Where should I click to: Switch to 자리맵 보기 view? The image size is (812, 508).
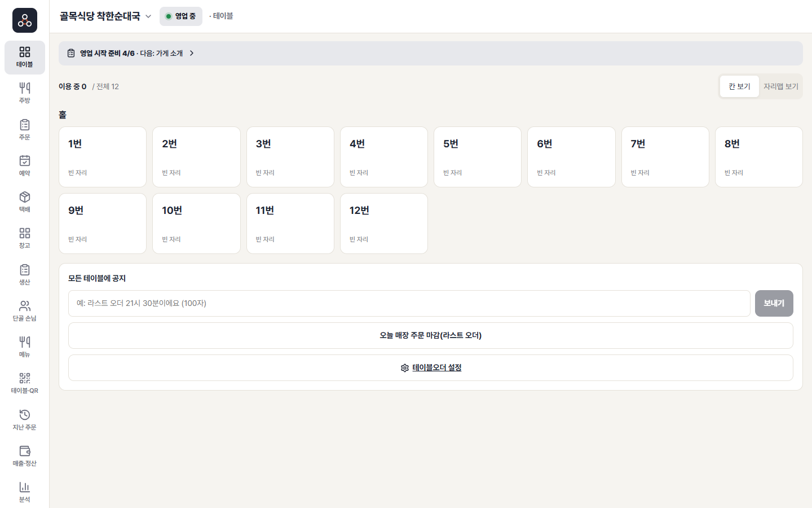pyautogui.click(x=781, y=86)
